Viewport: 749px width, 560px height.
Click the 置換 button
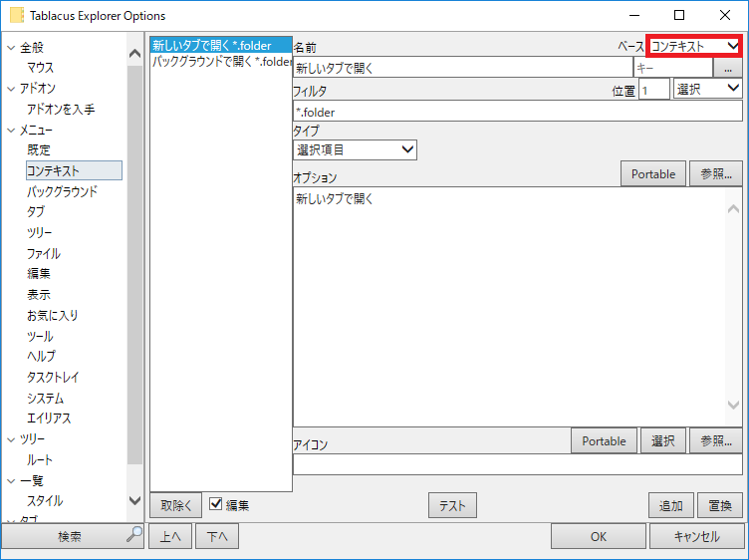tap(720, 505)
